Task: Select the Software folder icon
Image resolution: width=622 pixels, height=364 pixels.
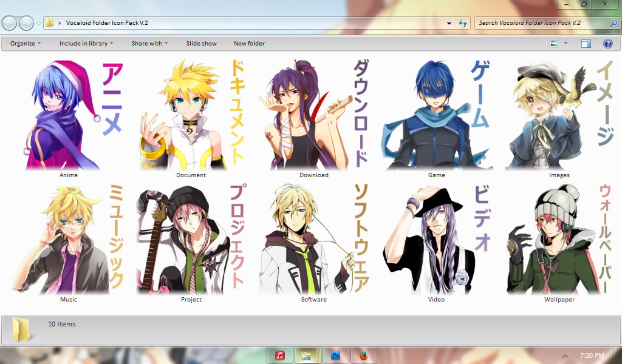Action: pos(314,240)
